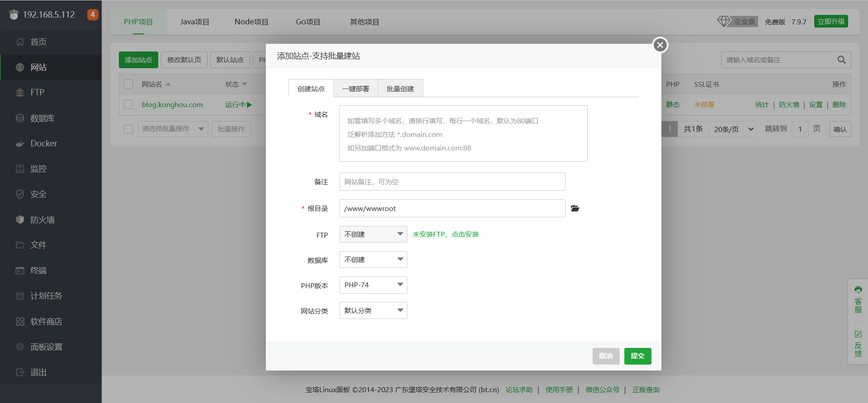868x403 pixels.
Task: Click the 默认站点 button
Action: pos(230,60)
